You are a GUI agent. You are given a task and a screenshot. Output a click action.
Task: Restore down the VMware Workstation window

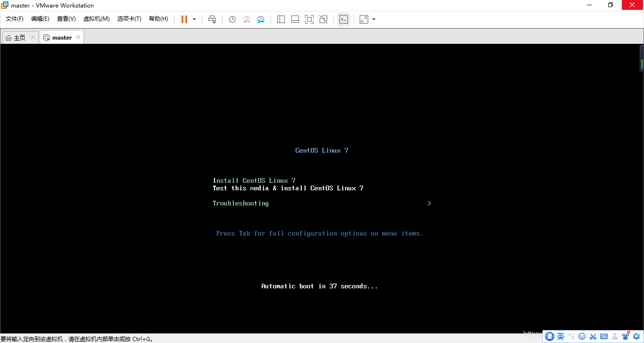611,5
